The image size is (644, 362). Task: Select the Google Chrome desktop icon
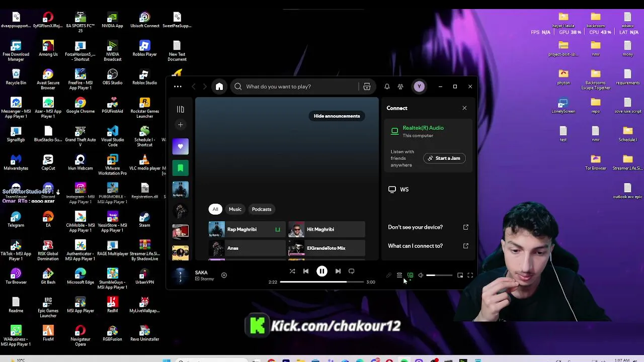pyautogui.click(x=80, y=106)
